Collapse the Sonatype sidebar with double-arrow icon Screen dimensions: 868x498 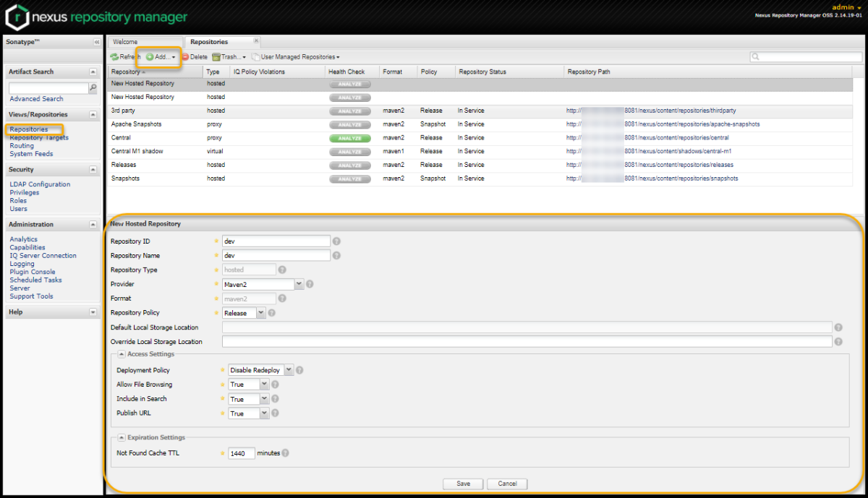pos(96,43)
